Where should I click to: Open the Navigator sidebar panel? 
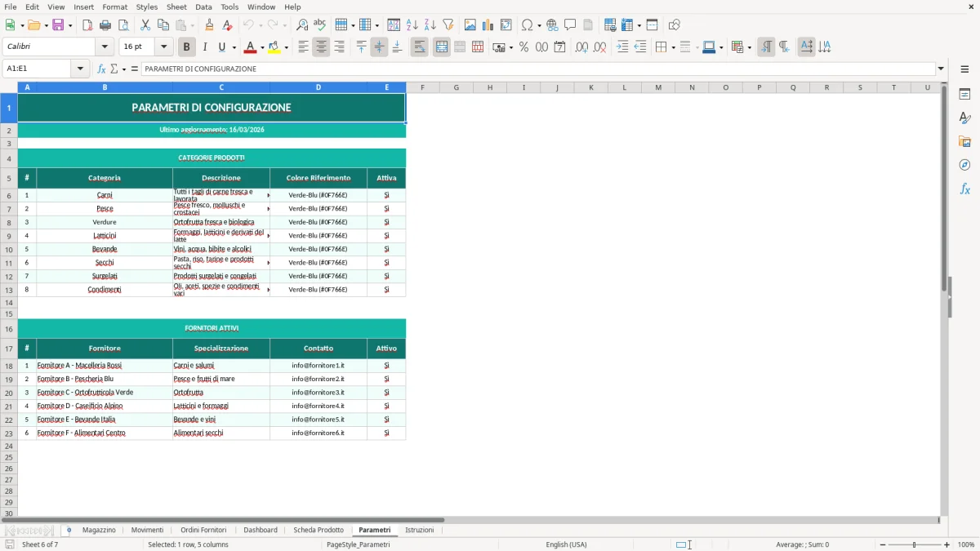pos(964,165)
